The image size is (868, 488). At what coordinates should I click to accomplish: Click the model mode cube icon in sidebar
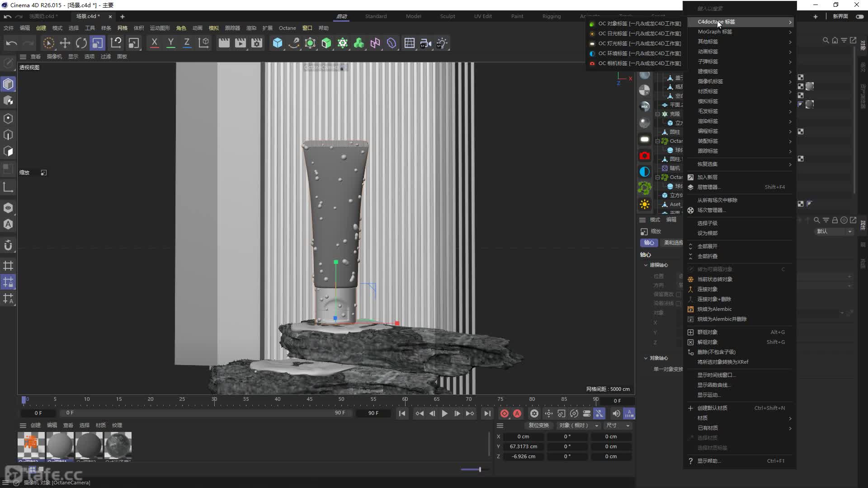click(x=8, y=84)
